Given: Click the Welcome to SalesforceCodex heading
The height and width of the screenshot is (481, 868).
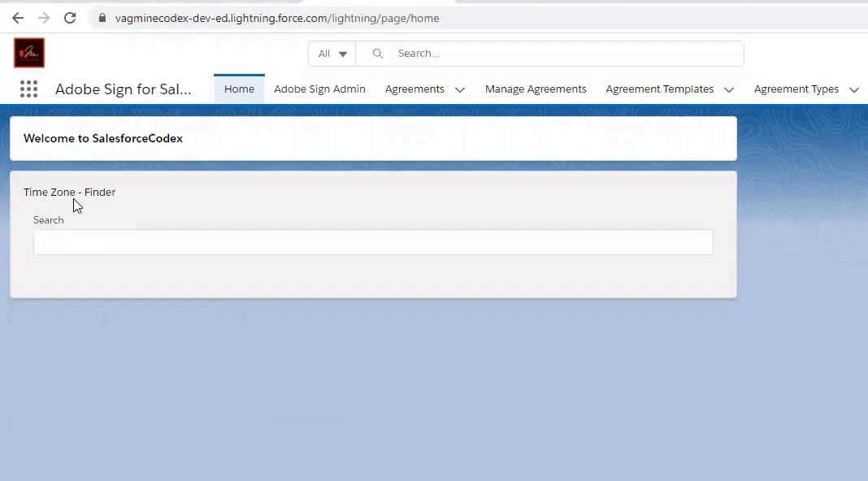Looking at the screenshot, I should point(103,138).
